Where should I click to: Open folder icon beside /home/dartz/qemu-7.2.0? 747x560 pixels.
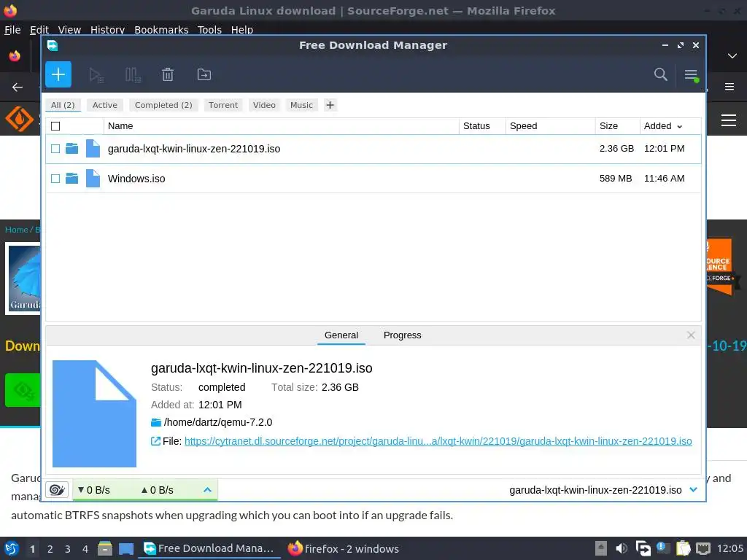coord(156,422)
